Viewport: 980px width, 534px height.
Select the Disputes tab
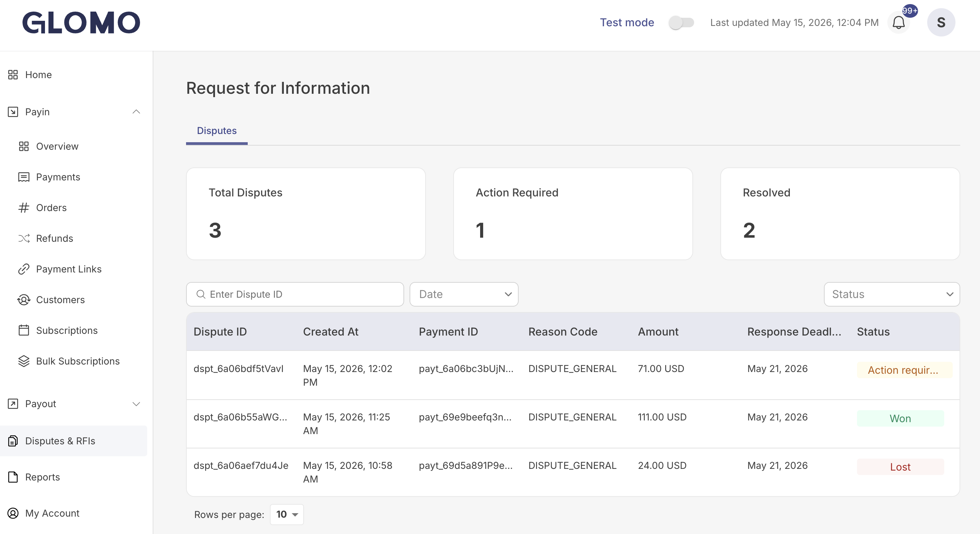pos(217,131)
